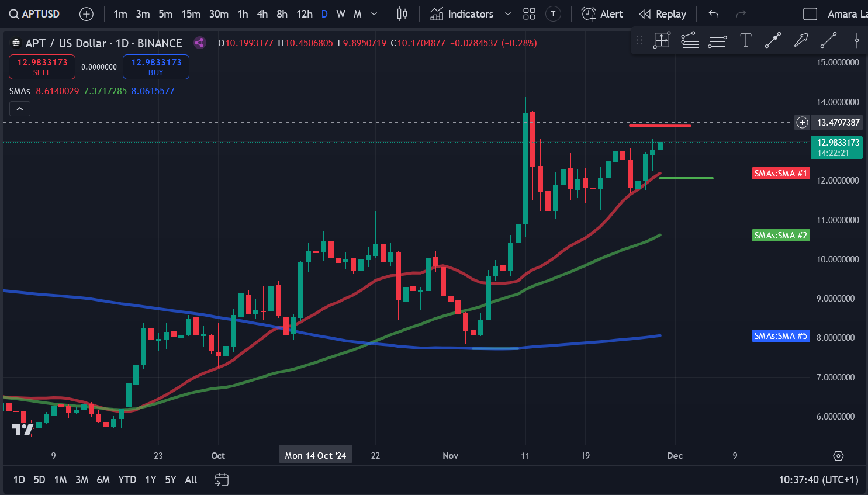Open the symbol legend menu icon
The height and width of the screenshot is (495, 868).
(x=16, y=43)
